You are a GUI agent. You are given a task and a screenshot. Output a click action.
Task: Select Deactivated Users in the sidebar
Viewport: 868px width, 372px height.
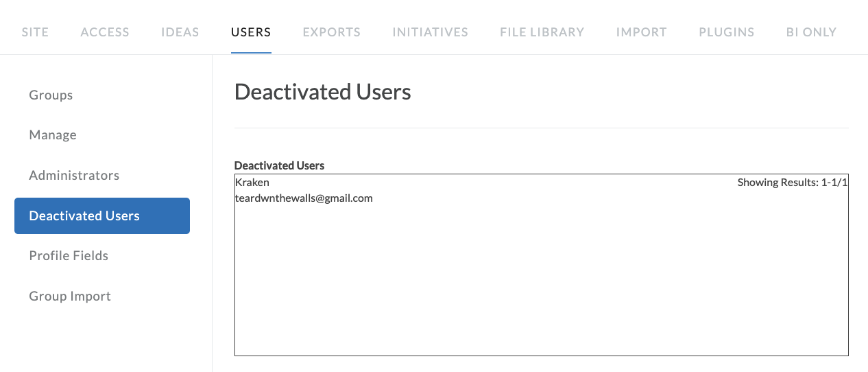coord(102,216)
